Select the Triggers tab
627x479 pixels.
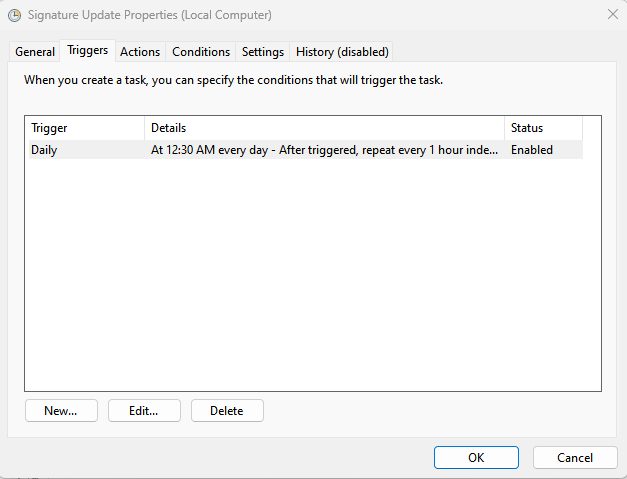coord(87,51)
